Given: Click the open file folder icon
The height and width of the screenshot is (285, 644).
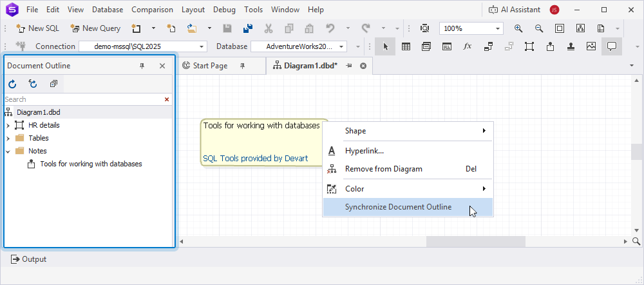Looking at the screenshot, I should point(192,28).
